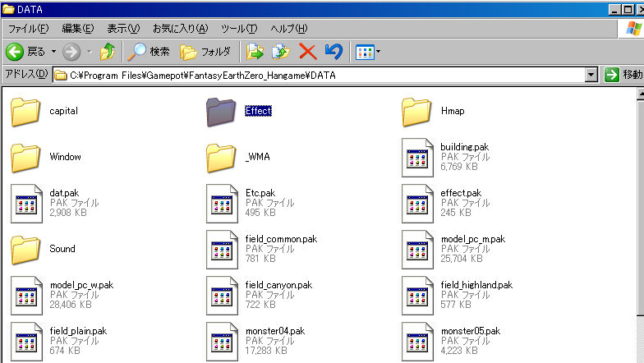
Task: Select the highlighted Effect folder icon
Action: [x=221, y=112]
